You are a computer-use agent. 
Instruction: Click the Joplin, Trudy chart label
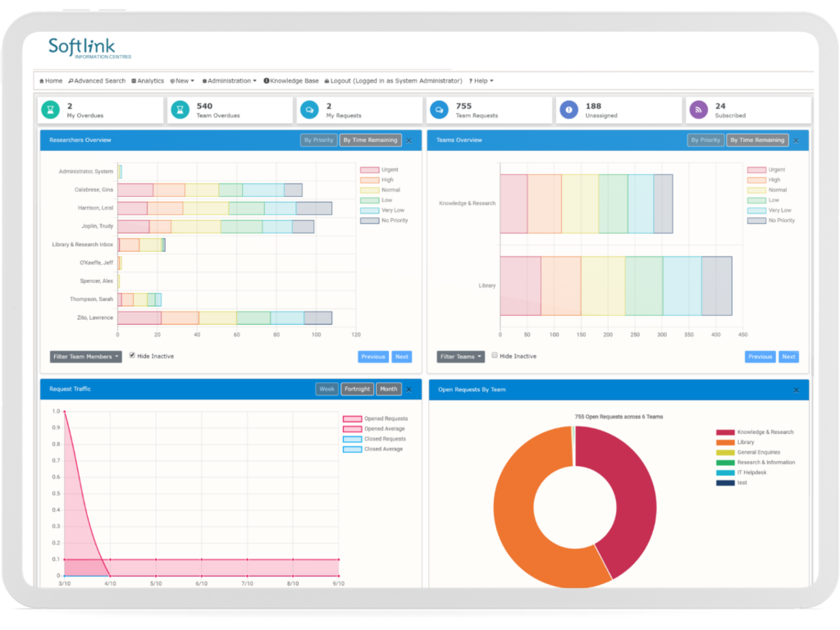98,226
